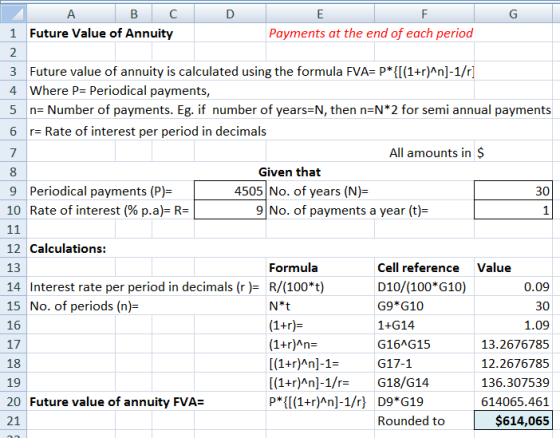Click 'No. of payments a year (t)=' label

pos(349,210)
